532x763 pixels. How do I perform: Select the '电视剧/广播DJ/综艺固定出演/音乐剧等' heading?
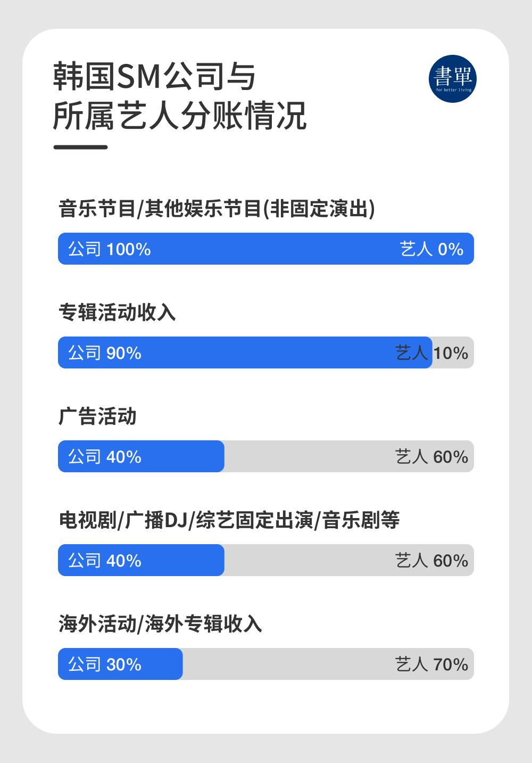tap(229, 520)
